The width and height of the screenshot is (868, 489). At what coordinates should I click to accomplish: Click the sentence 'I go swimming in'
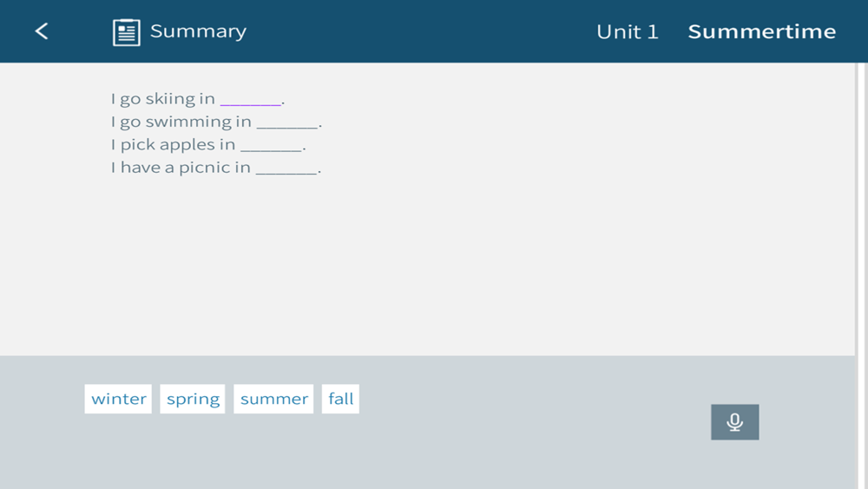click(181, 122)
